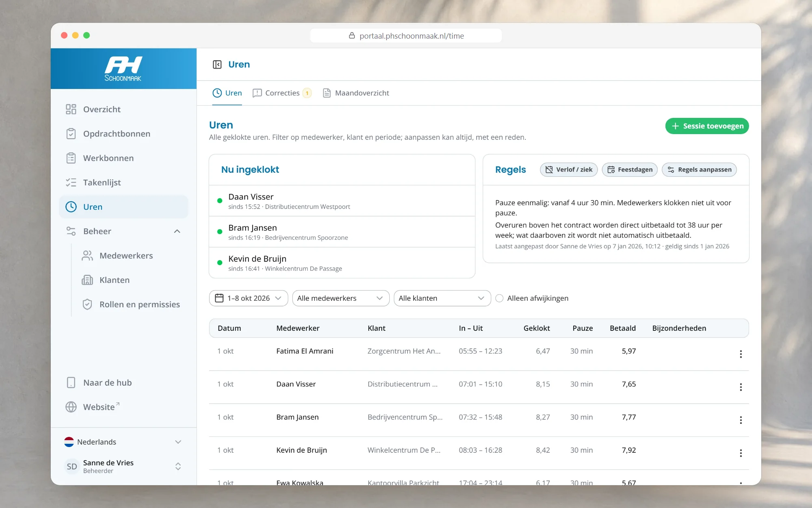Open row menu for Fatima El Amrani

[741, 354]
